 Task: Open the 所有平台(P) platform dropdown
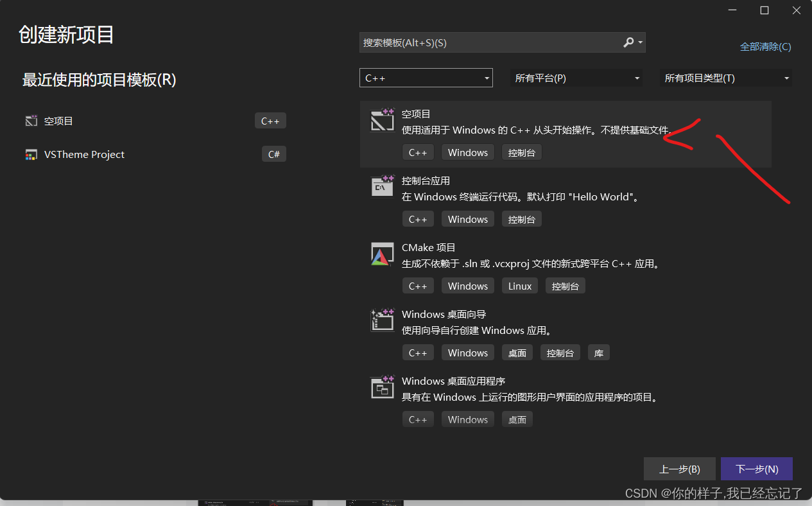click(576, 78)
